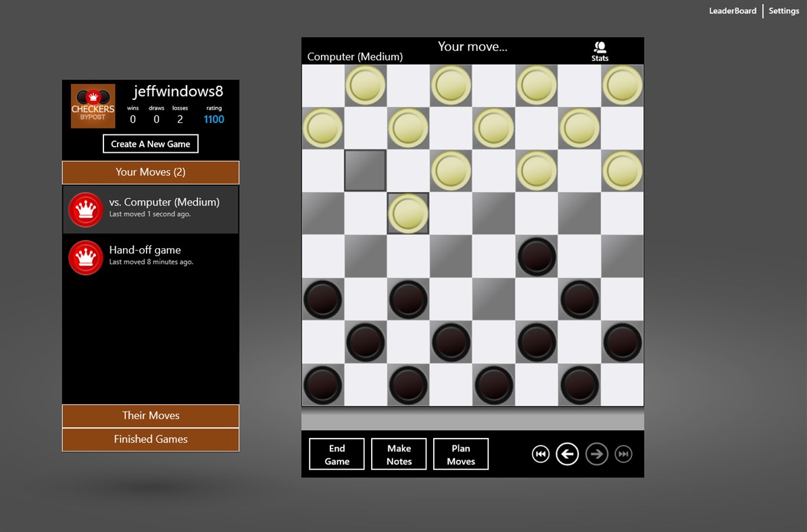Open the LeaderBoard
The width and height of the screenshot is (807, 532).
(x=733, y=11)
